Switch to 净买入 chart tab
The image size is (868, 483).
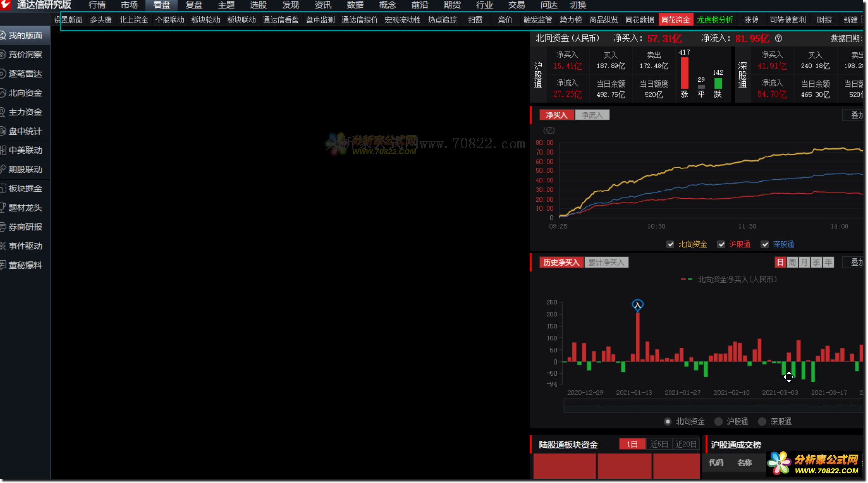[x=557, y=115]
